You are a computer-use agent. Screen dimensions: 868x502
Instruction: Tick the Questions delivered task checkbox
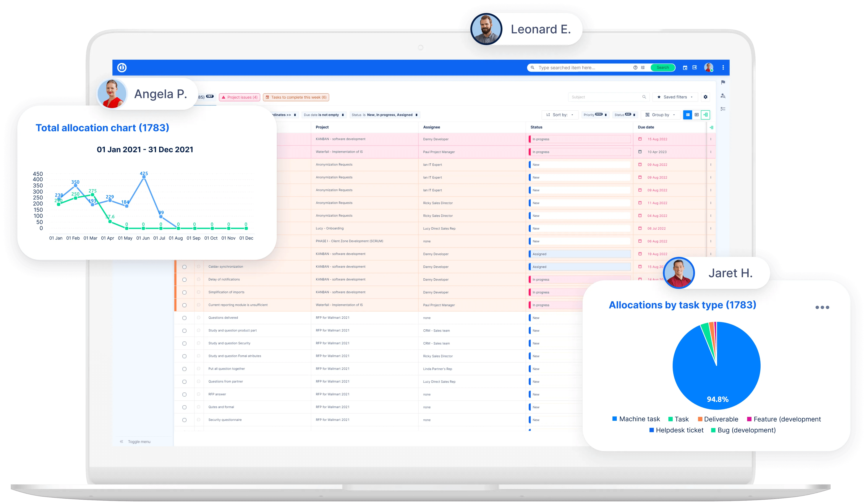pos(184,318)
